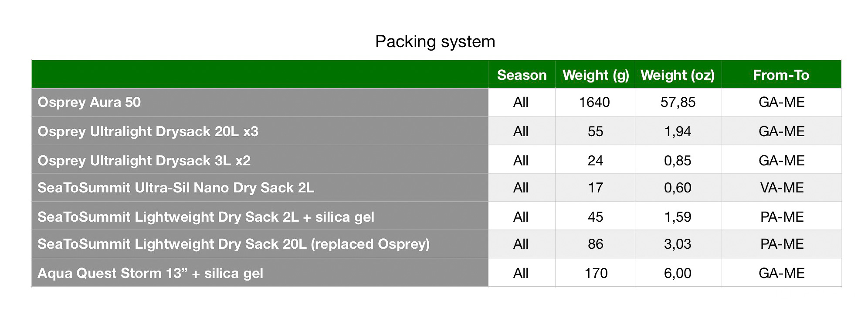Select the VA-ME From-To cell

pyautogui.click(x=781, y=188)
